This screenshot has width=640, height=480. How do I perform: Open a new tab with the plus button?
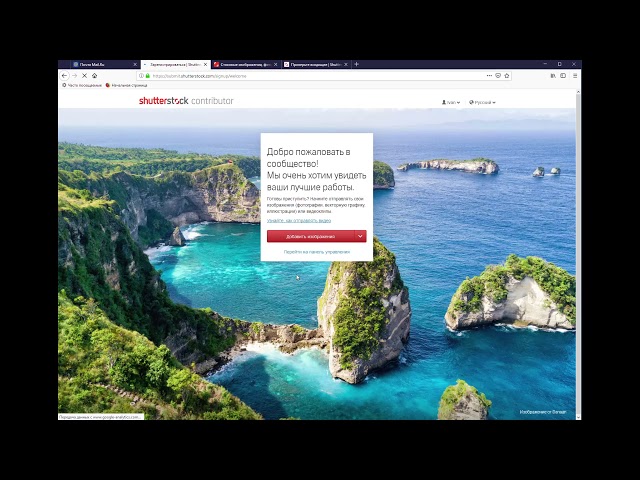click(356, 64)
